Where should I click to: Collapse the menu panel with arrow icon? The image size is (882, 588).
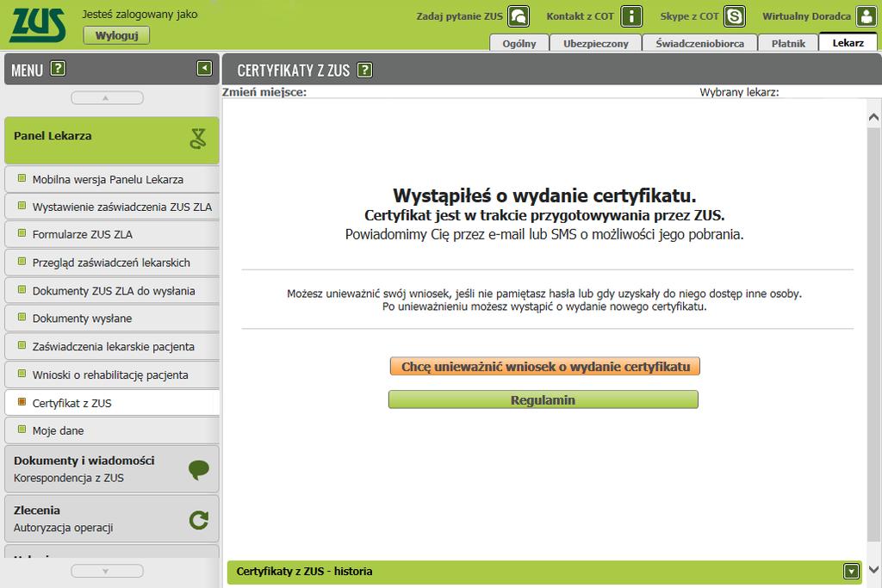click(x=204, y=69)
